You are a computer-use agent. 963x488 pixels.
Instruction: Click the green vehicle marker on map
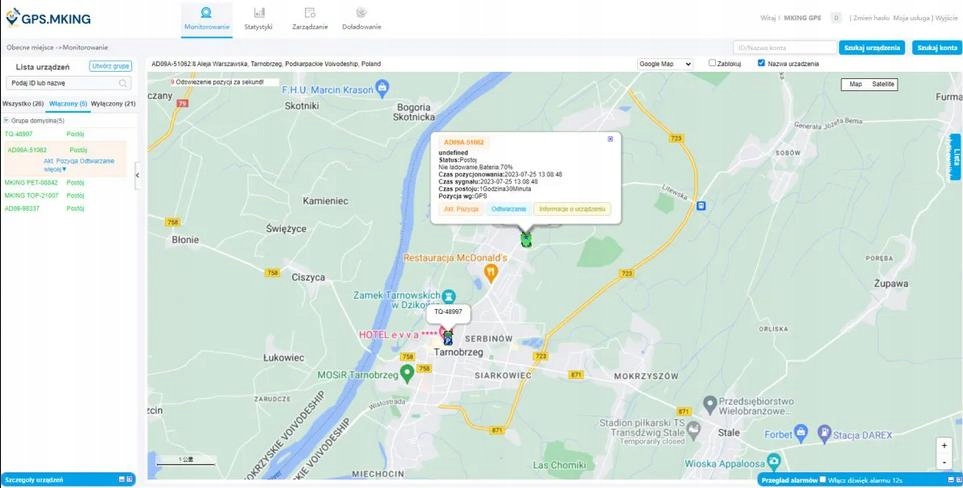coord(526,238)
